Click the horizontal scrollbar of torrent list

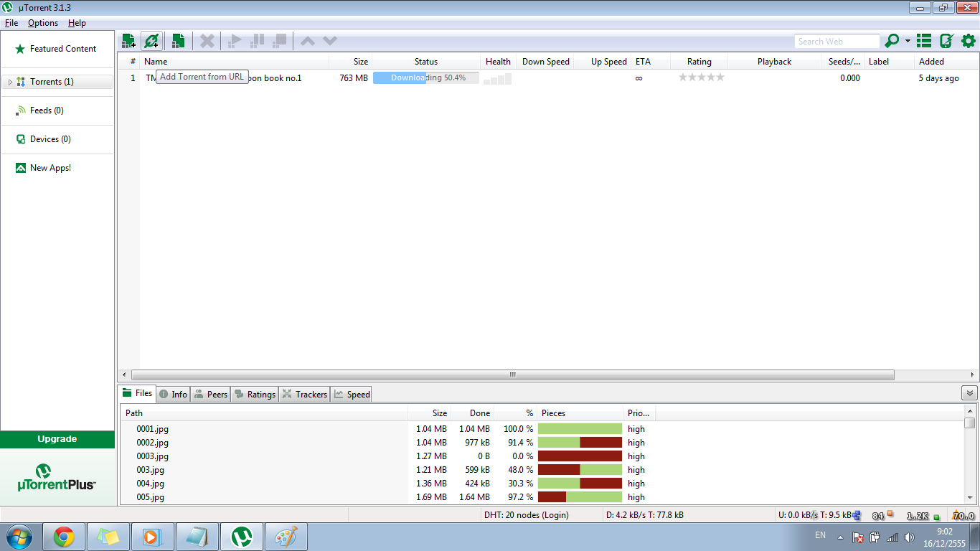click(x=513, y=375)
